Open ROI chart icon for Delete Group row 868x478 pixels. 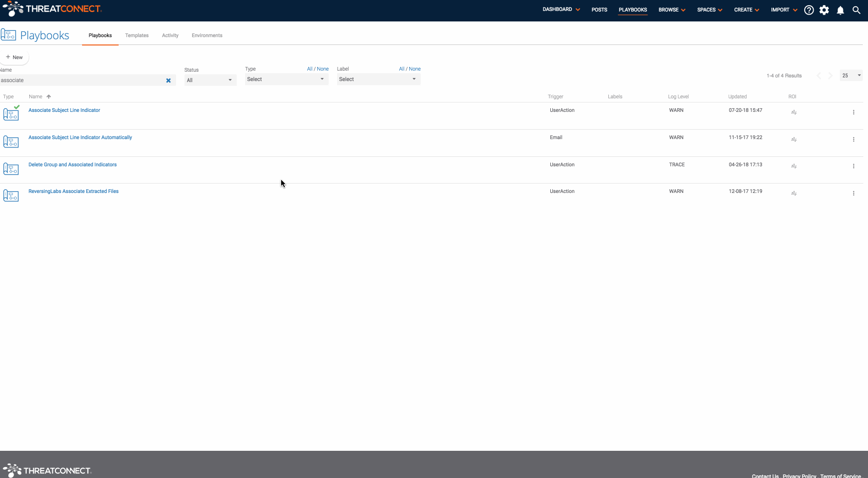pyautogui.click(x=794, y=166)
